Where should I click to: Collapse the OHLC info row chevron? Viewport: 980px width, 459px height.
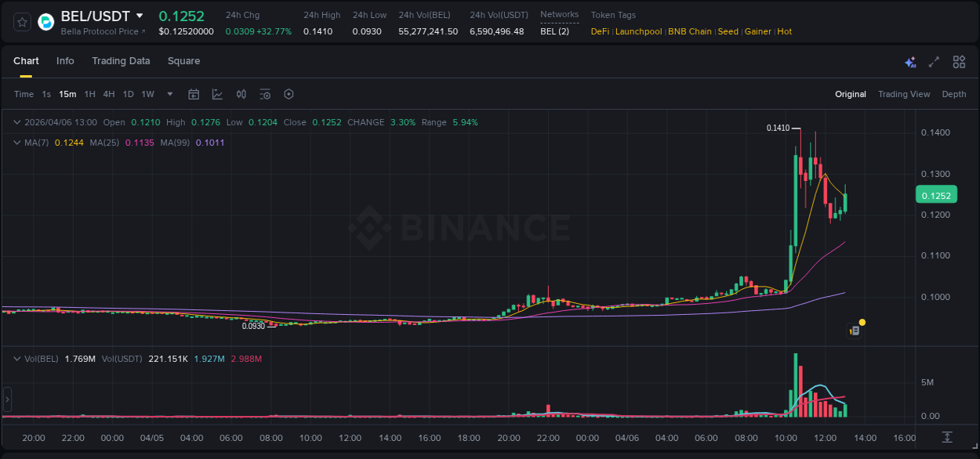17,122
